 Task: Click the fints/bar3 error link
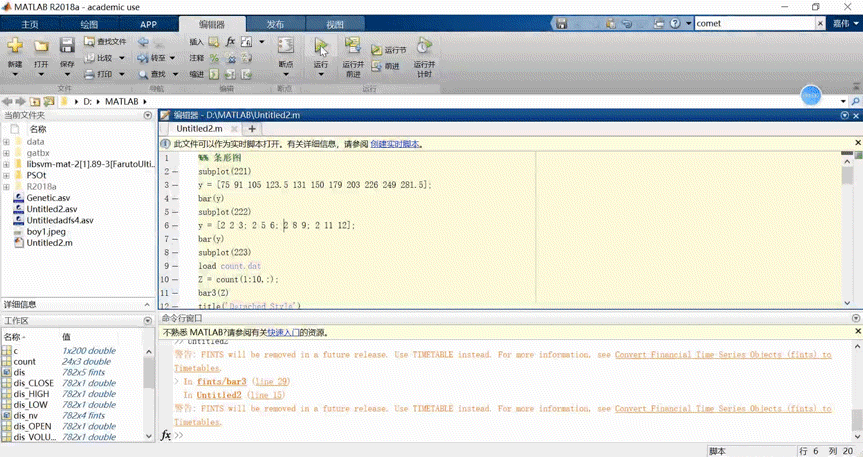click(222, 382)
